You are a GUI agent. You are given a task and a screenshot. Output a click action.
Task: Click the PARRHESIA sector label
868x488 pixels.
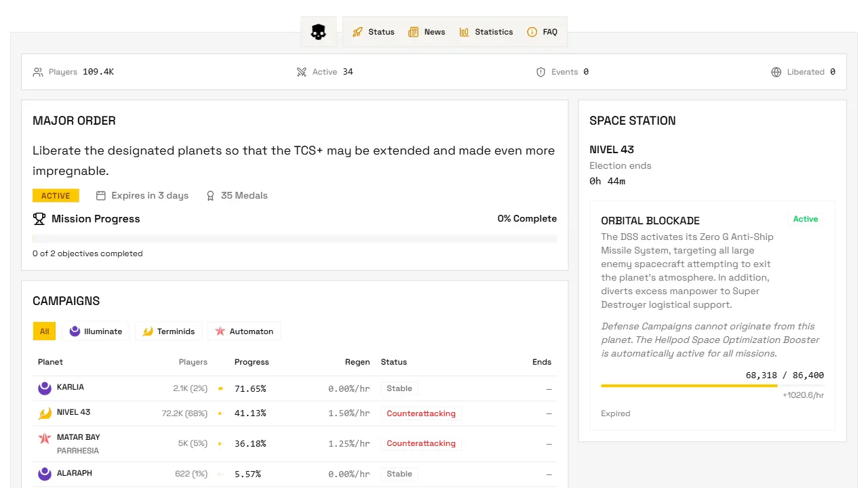78,451
